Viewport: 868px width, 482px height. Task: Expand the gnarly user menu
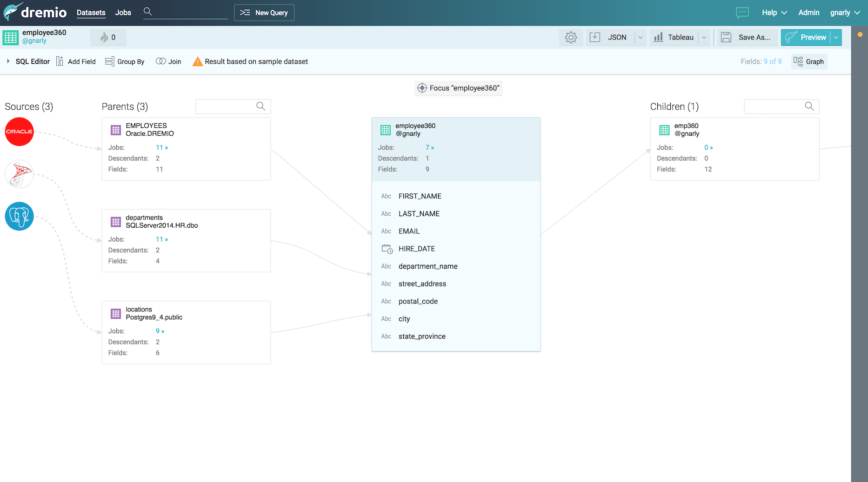845,13
